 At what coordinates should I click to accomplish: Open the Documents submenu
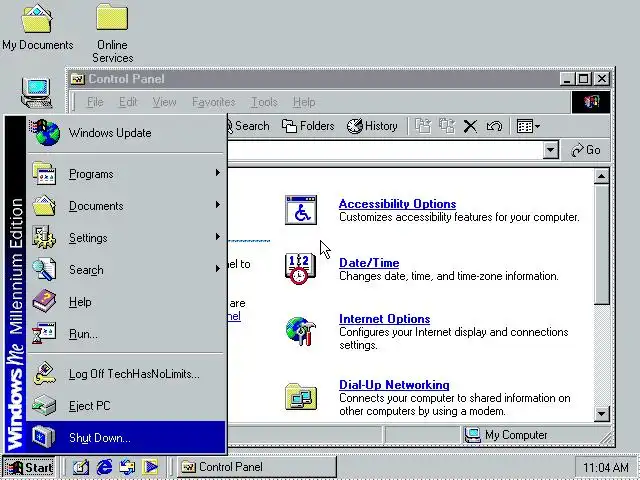126,206
